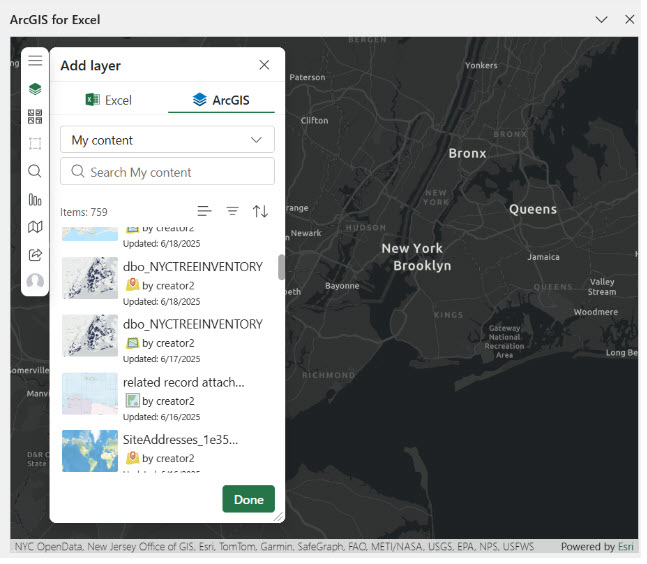Select dbo_NYCTREEINVENTORY updated 6/18/2025
Image resolution: width=647 pixels, height=564 pixels.
coord(168,283)
